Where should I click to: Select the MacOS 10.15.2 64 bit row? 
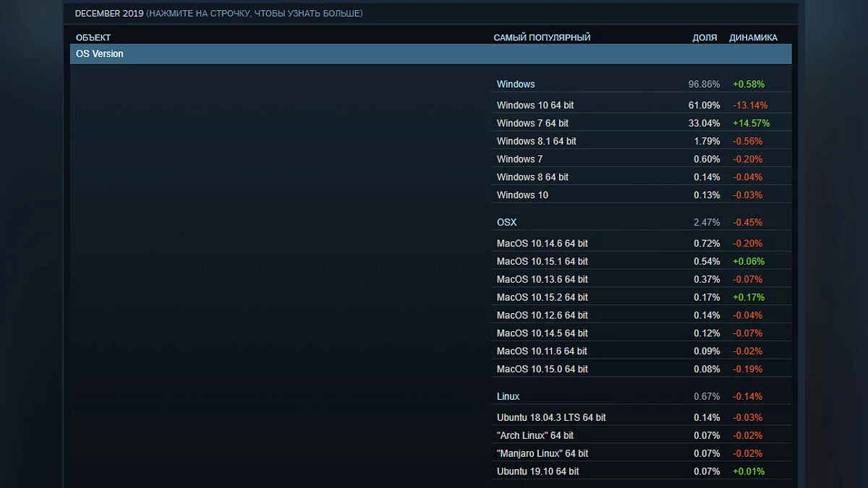pyautogui.click(x=542, y=298)
